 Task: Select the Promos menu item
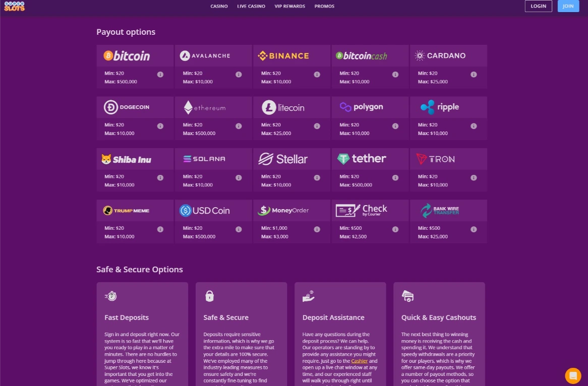(324, 7)
